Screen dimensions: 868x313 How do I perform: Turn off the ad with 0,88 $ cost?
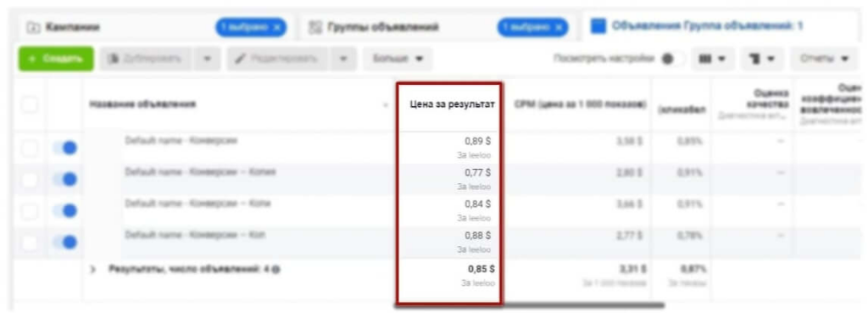click(x=65, y=243)
